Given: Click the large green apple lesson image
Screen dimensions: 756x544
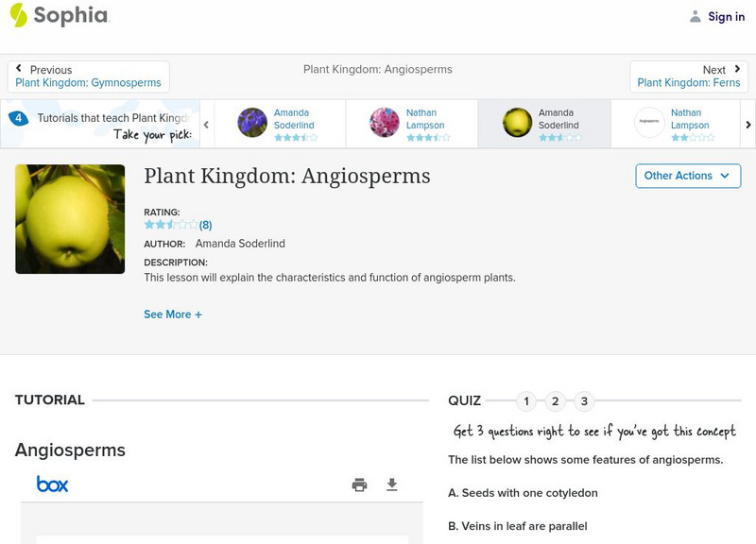Looking at the screenshot, I should tap(70, 219).
